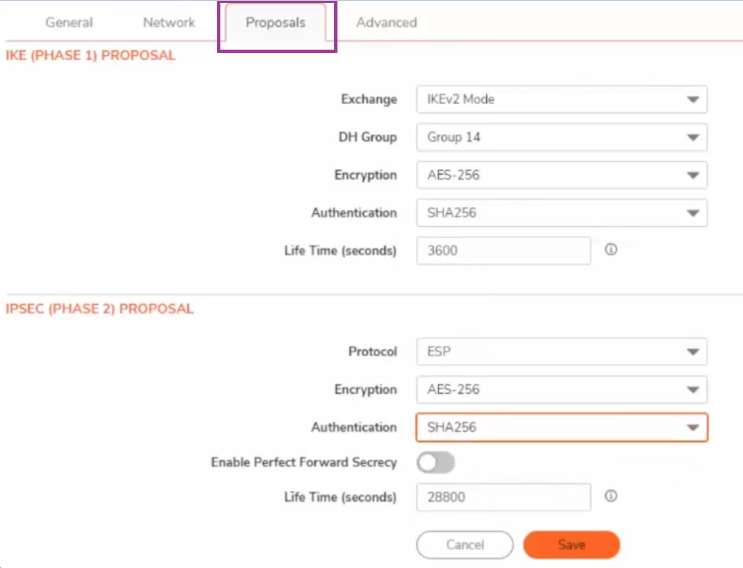Click the Save button

click(571, 545)
